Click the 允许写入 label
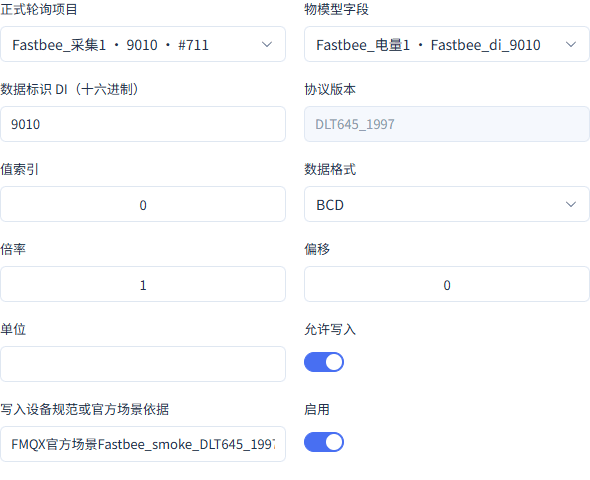This screenshot has height=480, width=590. [330, 330]
